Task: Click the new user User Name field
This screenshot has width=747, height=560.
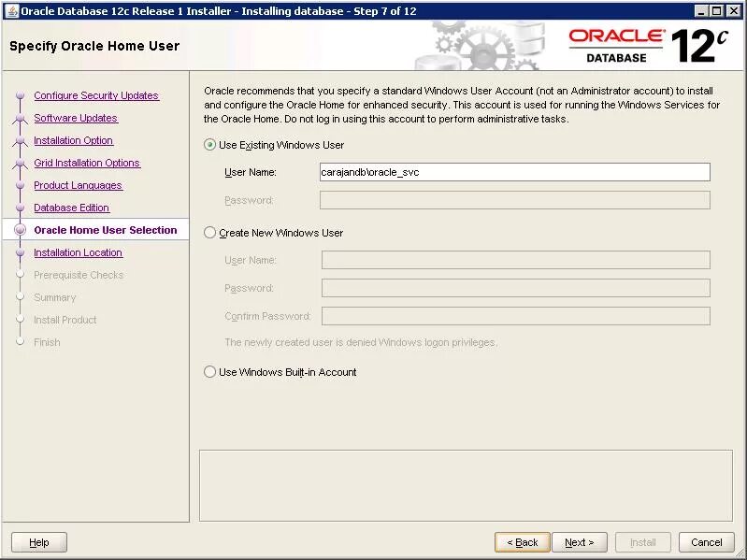Action: point(515,260)
